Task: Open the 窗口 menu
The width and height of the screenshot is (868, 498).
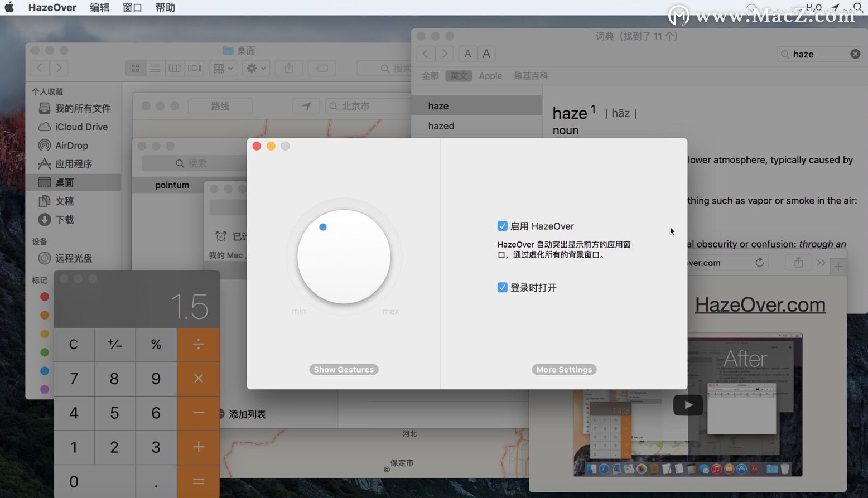Action: pyautogui.click(x=132, y=7)
